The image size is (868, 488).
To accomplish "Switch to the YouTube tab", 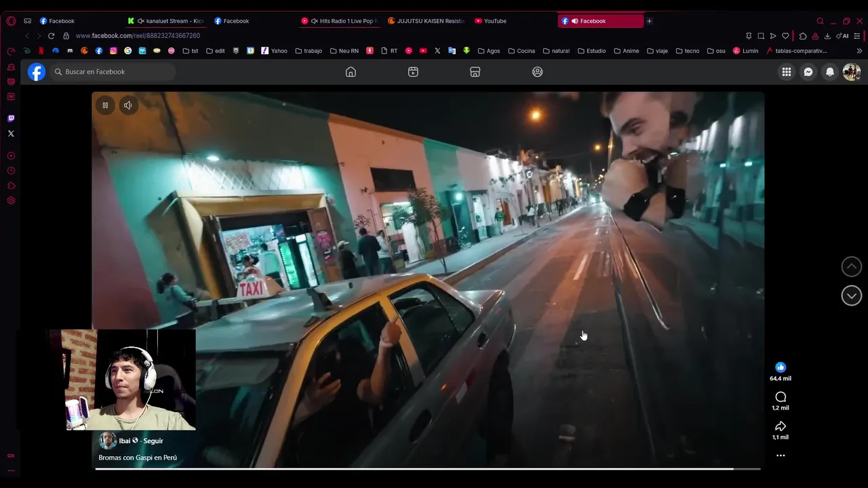I will pos(513,21).
